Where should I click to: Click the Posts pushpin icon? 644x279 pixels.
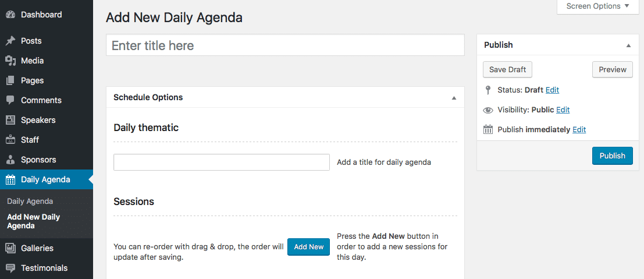tap(10, 41)
